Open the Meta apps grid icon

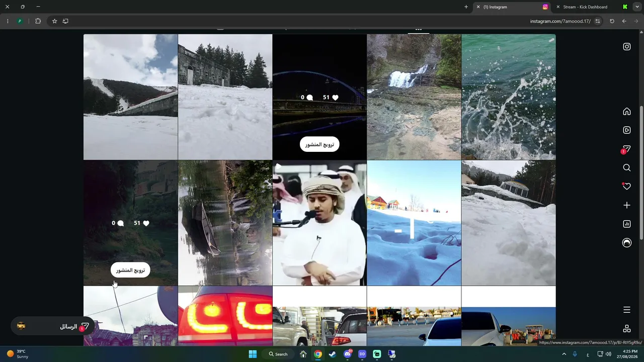point(627,329)
